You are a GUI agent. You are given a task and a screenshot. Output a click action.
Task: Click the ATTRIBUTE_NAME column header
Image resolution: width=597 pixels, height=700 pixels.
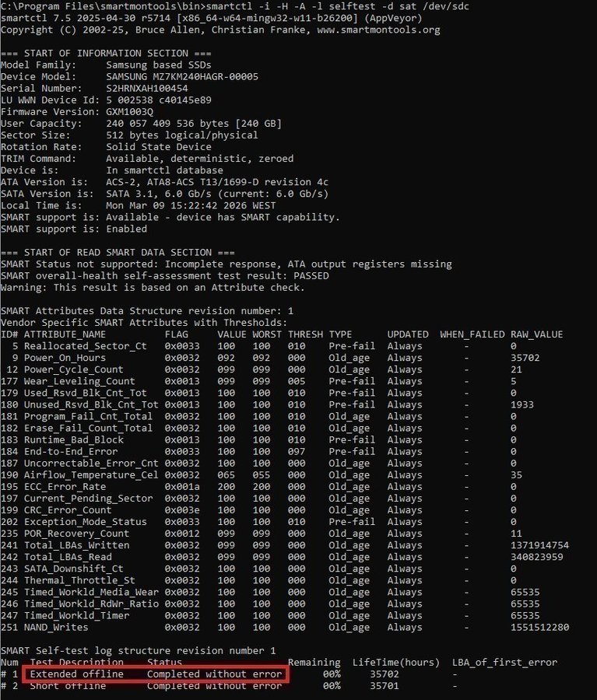(65, 334)
